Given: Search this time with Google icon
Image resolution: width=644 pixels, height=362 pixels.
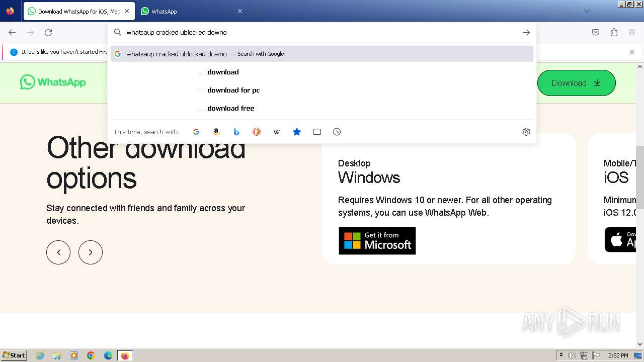Looking at the screenshot, I should click(196, 132).
